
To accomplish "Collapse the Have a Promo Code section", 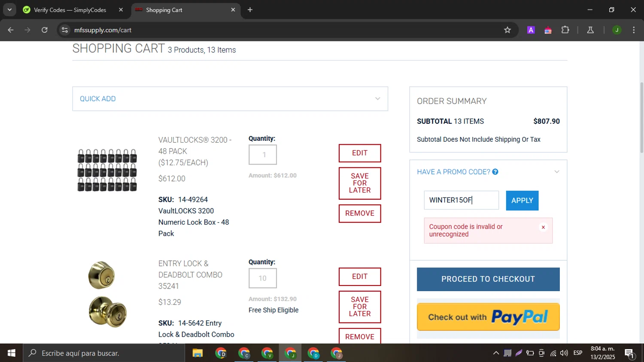I will click(x=557, y=172).
